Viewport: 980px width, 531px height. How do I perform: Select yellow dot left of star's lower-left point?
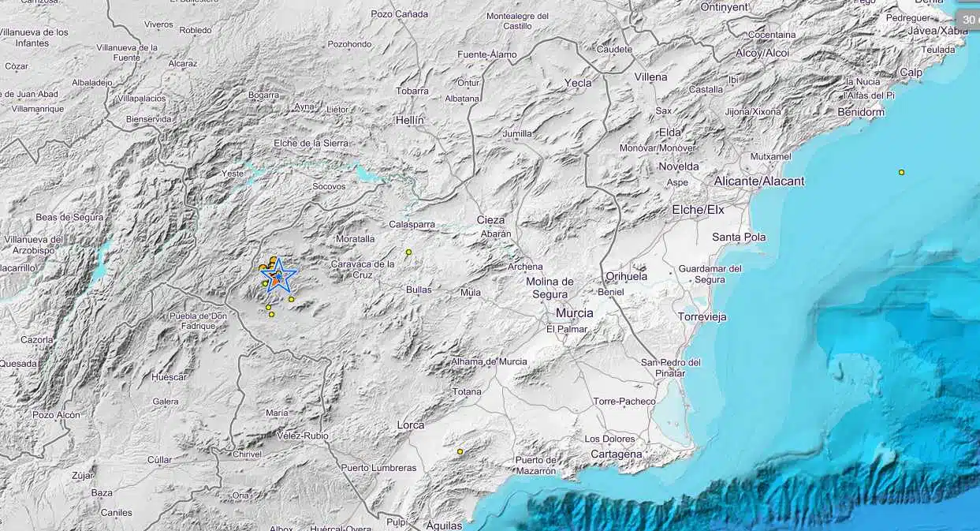tap(265, 284)
